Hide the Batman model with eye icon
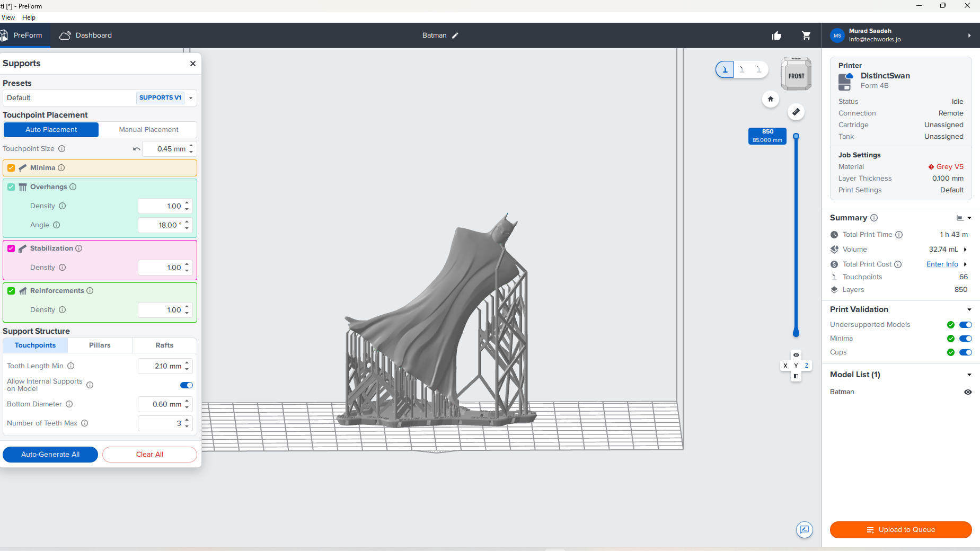This screenshot has width=980, height=551. (968, 392)
